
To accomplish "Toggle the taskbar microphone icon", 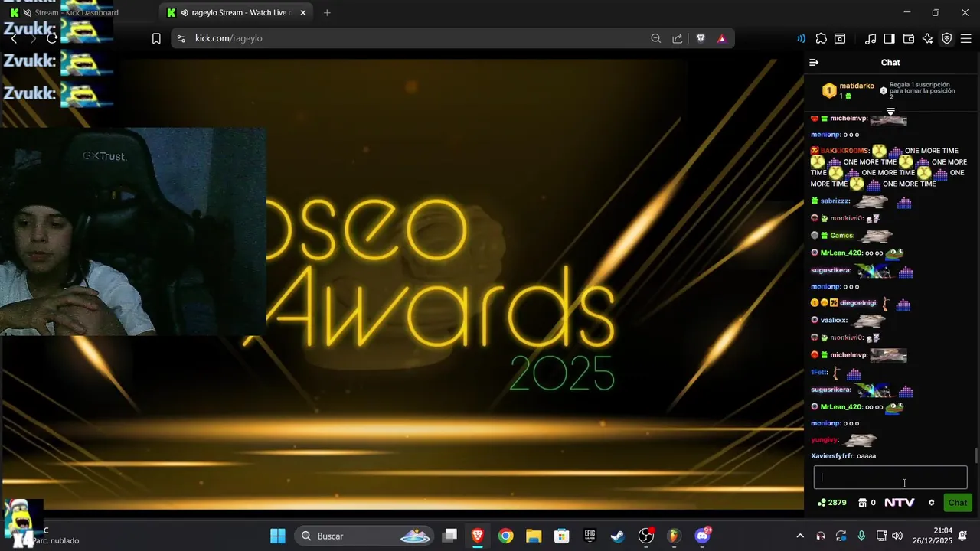I will (861, 536).
